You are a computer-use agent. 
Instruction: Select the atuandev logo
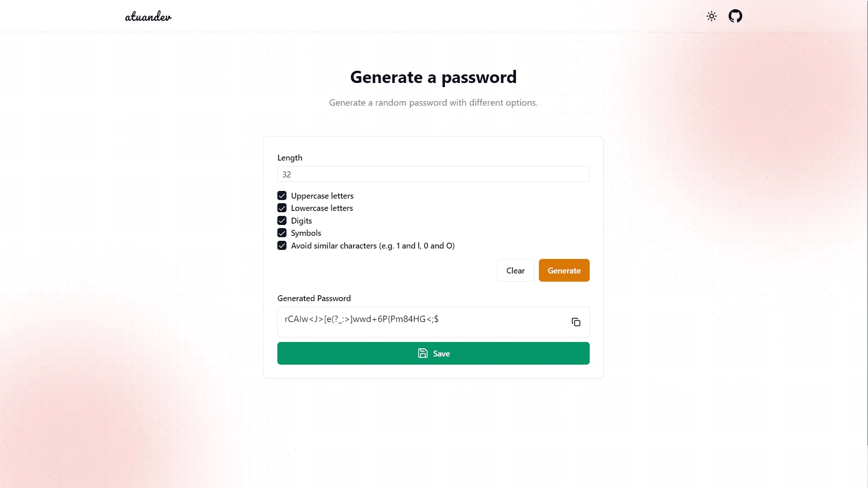click(148, 16)
